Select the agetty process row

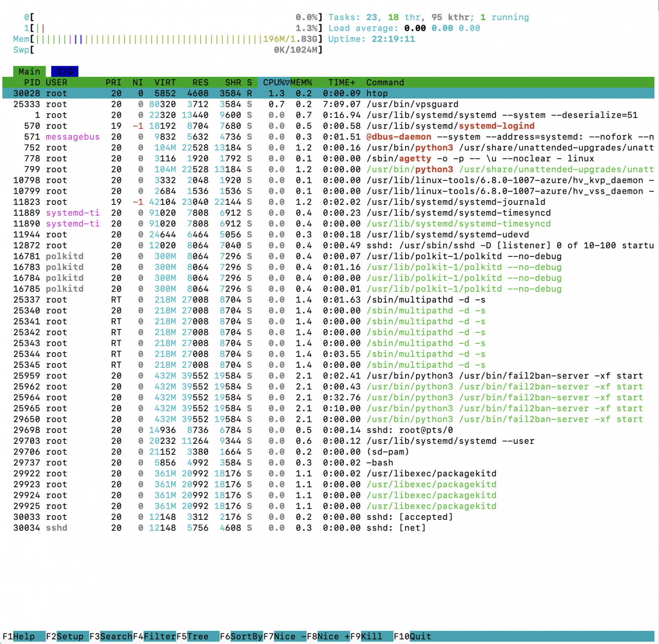pyautogui.click(x=328, y=159)
